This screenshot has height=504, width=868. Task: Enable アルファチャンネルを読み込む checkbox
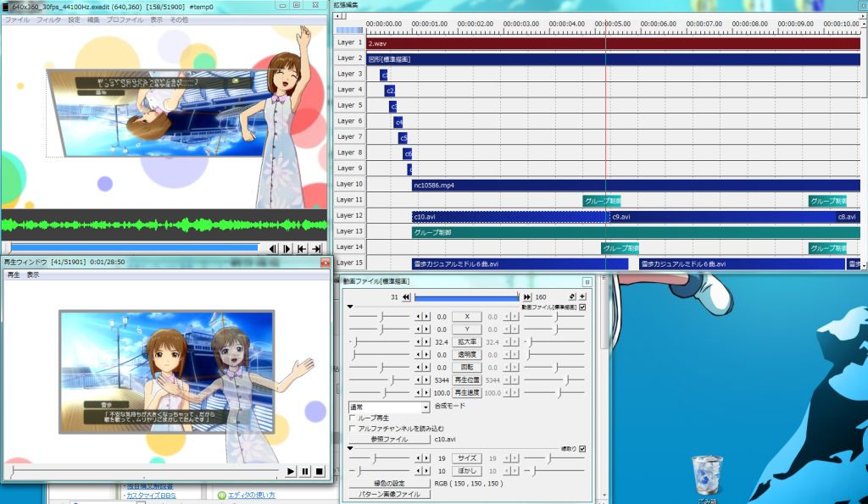point(352,429)
